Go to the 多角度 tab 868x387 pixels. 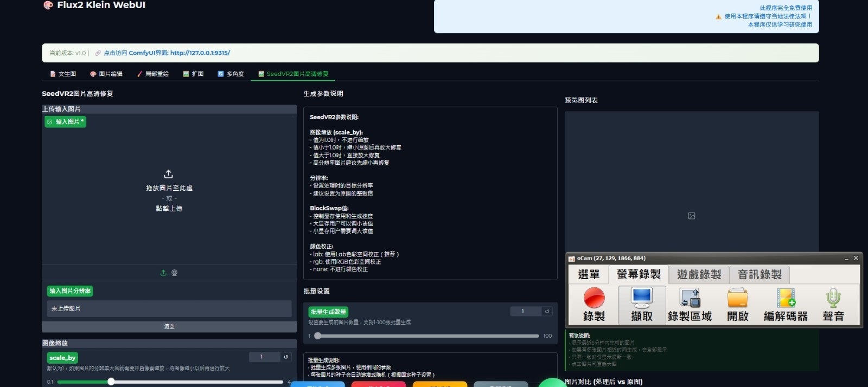(x=231, y=74)
